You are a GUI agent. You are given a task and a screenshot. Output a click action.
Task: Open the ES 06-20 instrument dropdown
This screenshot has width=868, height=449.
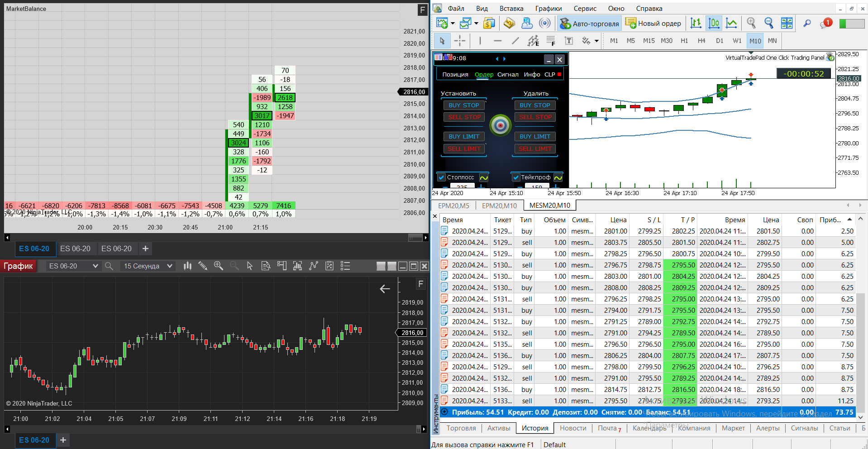(73, 266)
